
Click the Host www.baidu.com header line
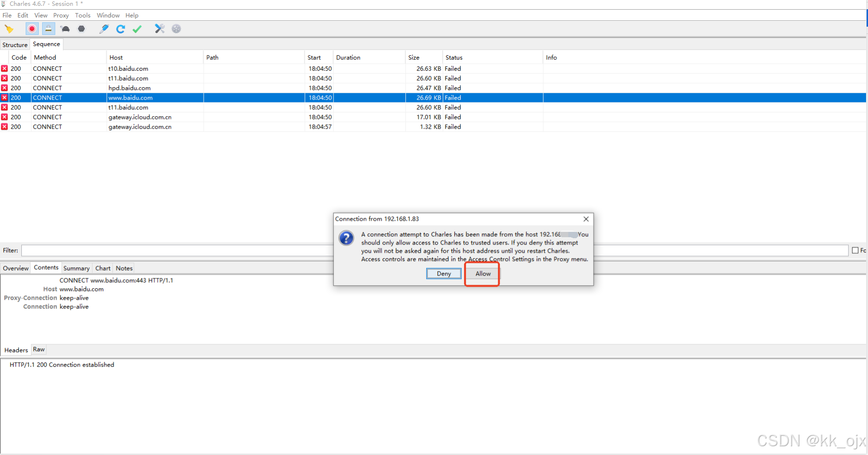click(73, 289)
